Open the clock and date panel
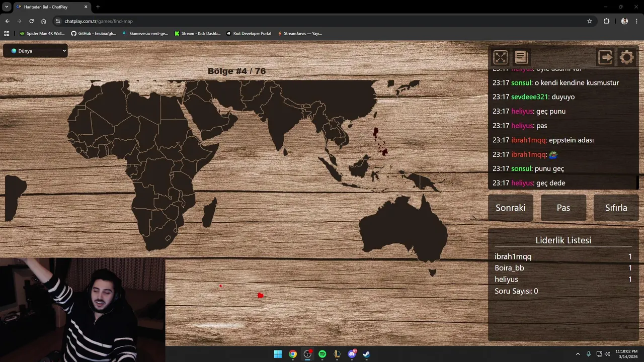The image size is (644, 362). [626, 354]
